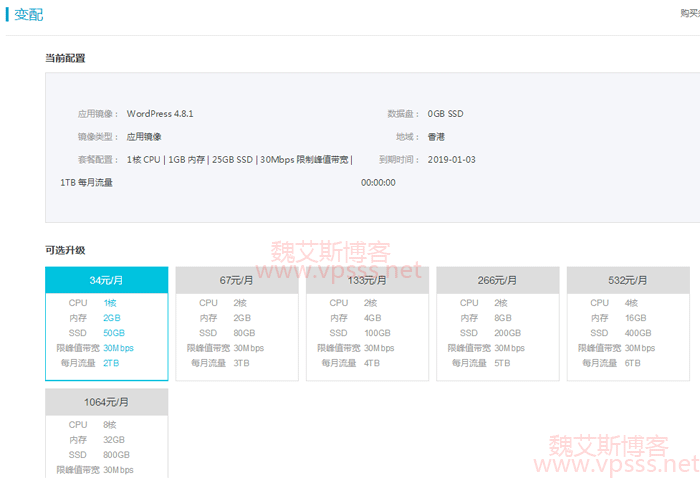This screenshot has width=700, height=478.
Task: Click 8GB memory in the 266元 plan
Action: (502, 318)
